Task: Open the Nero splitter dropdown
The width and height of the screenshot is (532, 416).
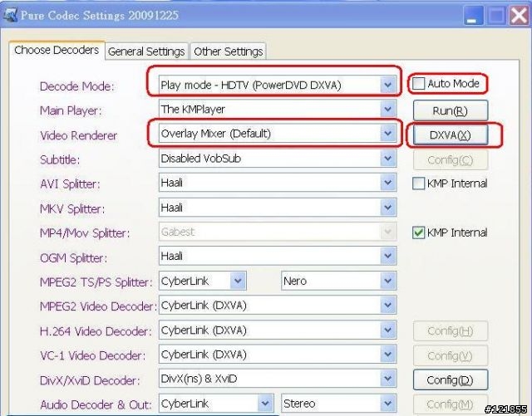Action: pyautogui.click(x=338, y=281)
